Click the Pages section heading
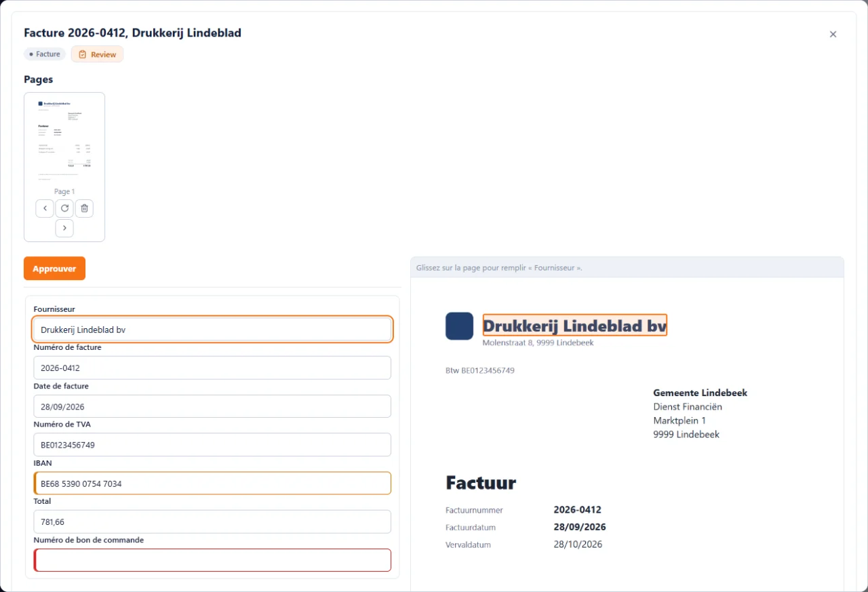 coord(38,79)
